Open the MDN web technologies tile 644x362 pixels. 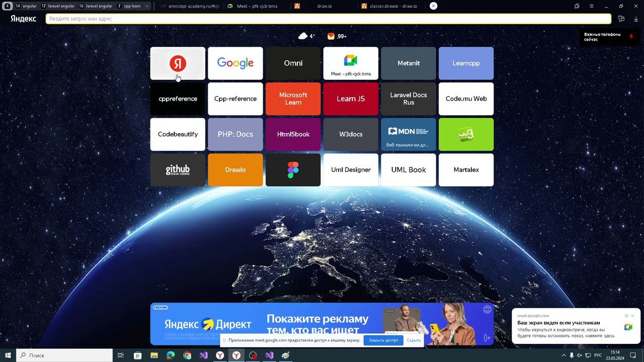click(409, 134)
